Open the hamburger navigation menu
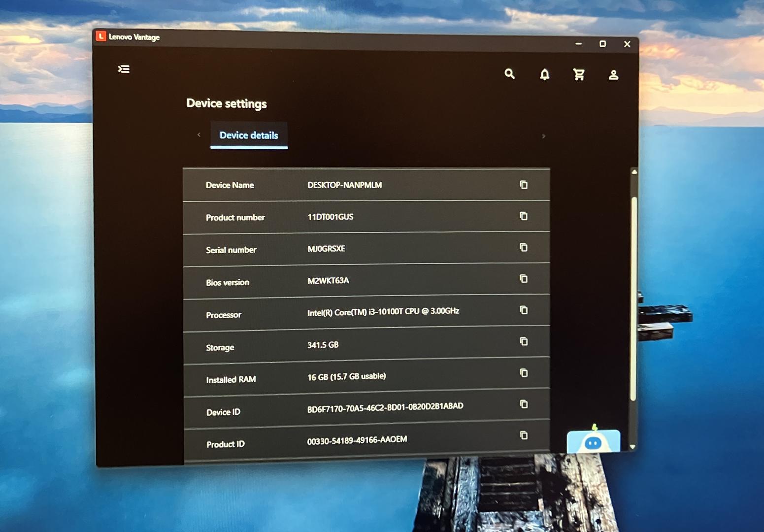 (x=124, y=69)
